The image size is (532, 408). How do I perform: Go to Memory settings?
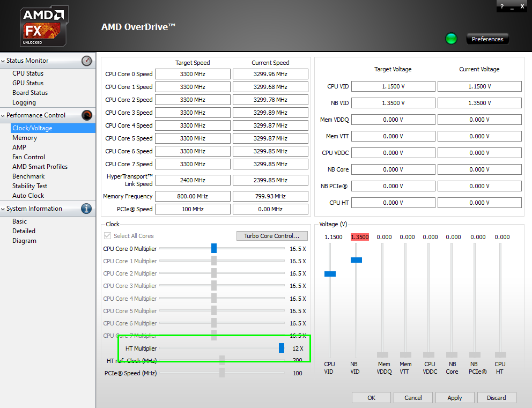[25, 138]
